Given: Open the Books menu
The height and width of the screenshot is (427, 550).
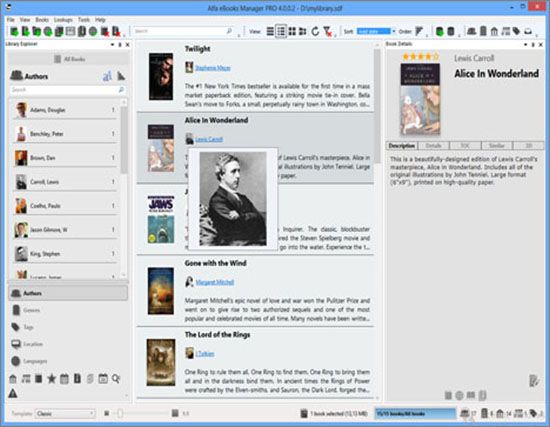Looking at the screenshot, I should 42,20.
